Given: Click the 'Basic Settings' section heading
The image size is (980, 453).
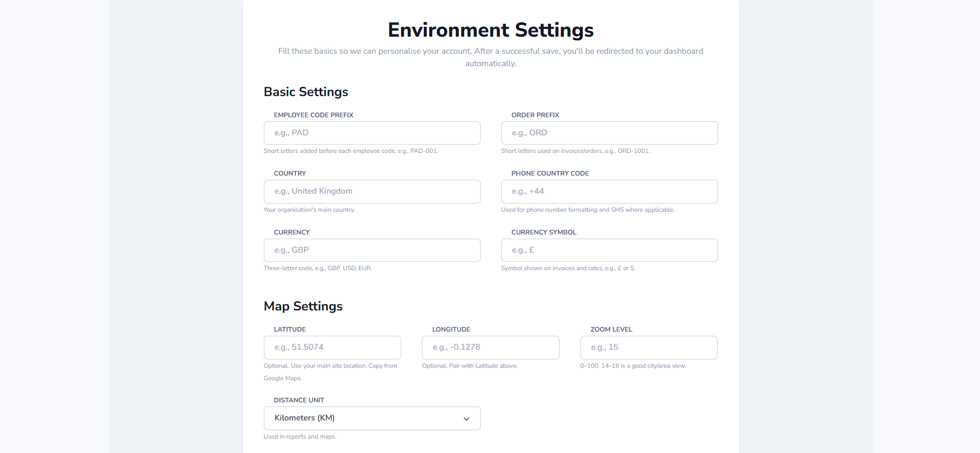Looking at the screenshot, I should tap(306, 92).
